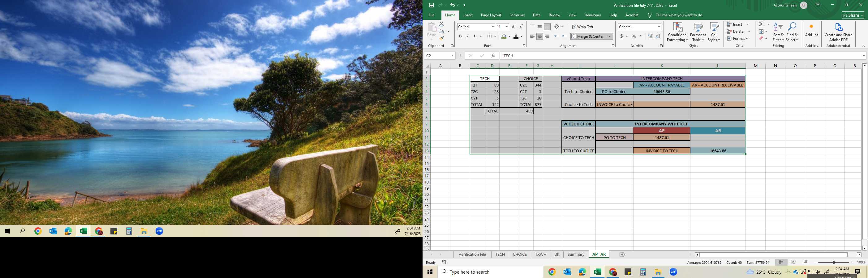Click the zoom slider in status bar
Image resolution: width=868 pixels, height=278 pixels.
pyautogui.click(x=833, y=262)
